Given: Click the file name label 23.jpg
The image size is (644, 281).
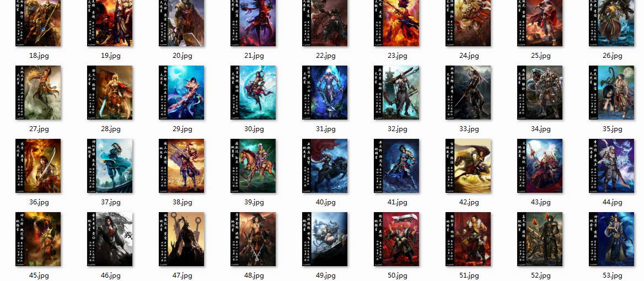Looking at the screenshot, I should tap(397, 56).
